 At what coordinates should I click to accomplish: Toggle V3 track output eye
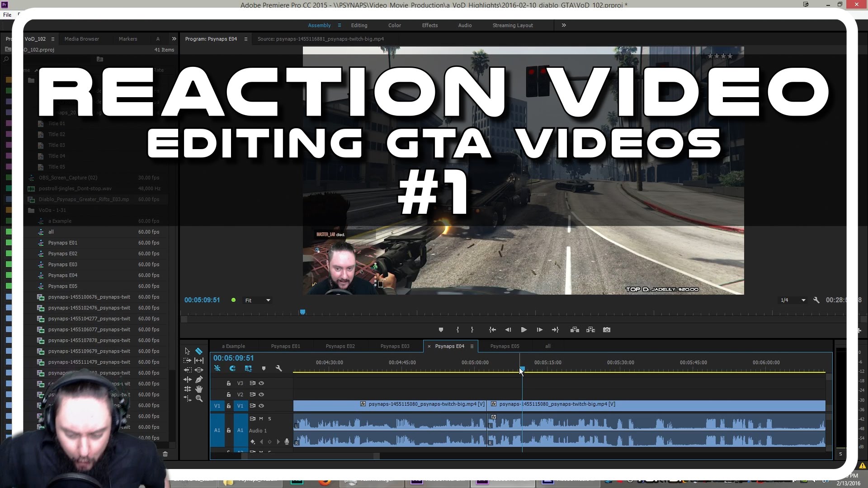261,383
